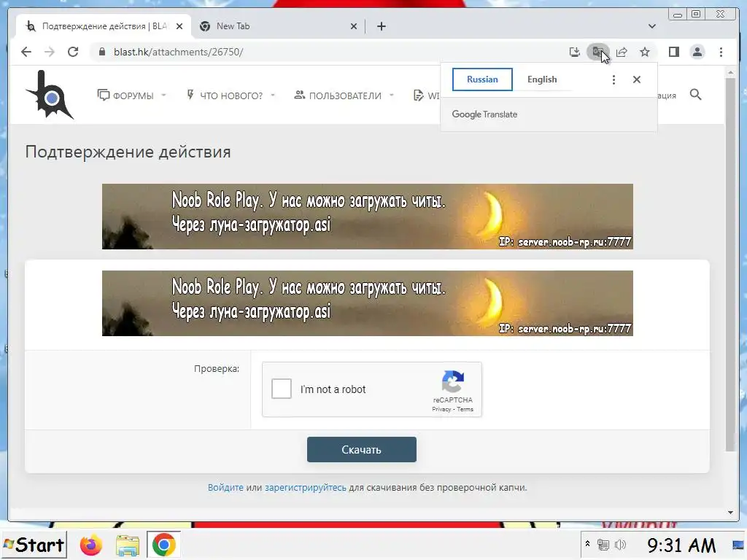
Task: Open a new tab with plus button
Action: coord(381,26)
